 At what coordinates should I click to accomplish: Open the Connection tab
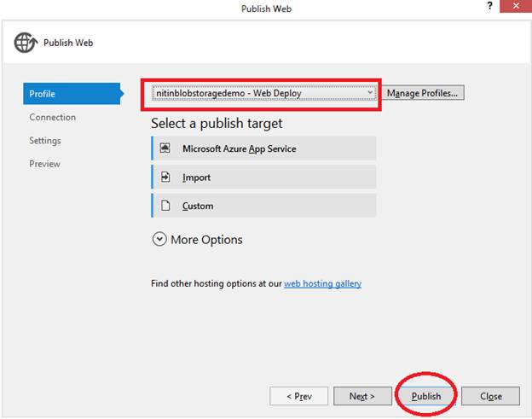point(53,117)
